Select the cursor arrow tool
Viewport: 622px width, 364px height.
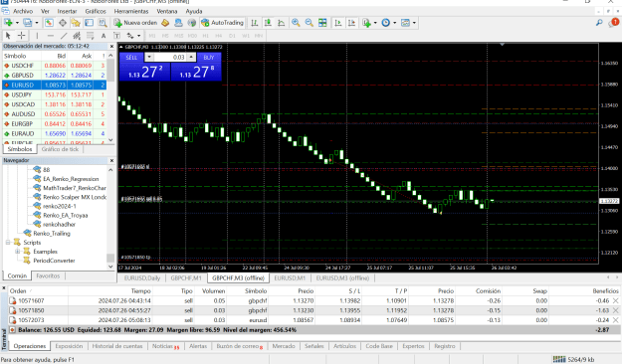coord(8,36)
